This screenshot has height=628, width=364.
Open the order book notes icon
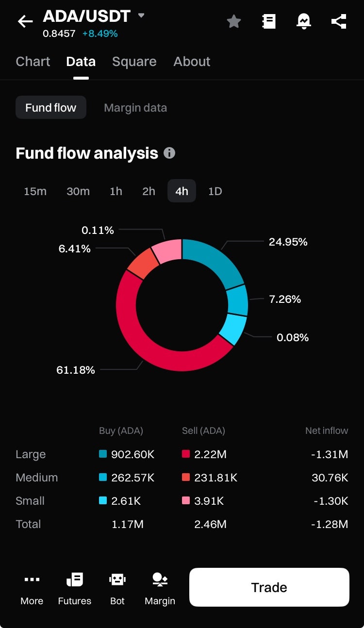click(268, 21)
